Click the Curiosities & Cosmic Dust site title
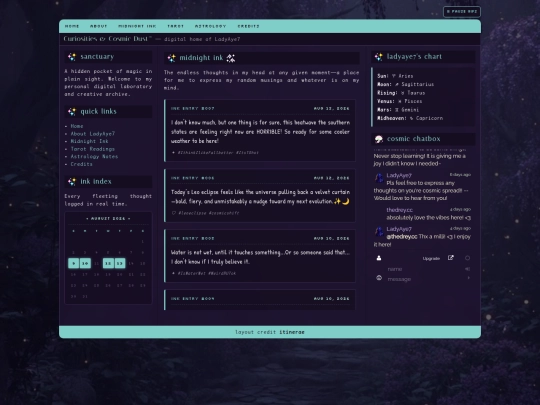Viewport: 540px width, 405px height. tap(107, 39)
